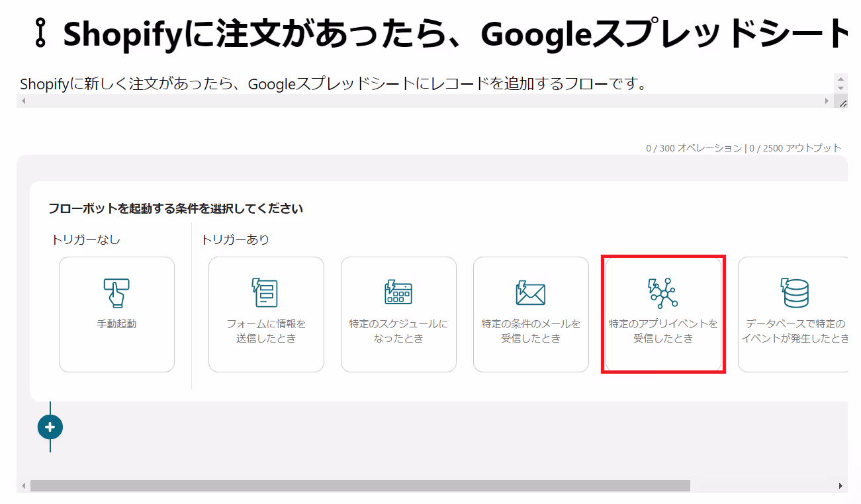Select the app event network icon

(663, 293)
